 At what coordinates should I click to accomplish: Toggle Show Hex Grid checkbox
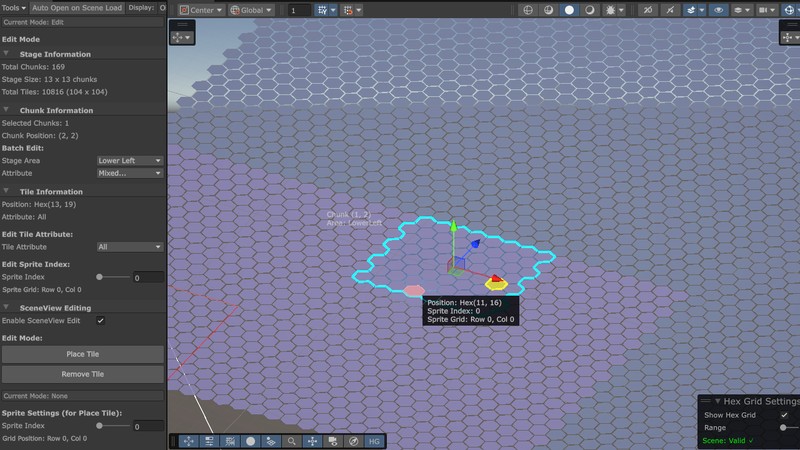[784, 415]
